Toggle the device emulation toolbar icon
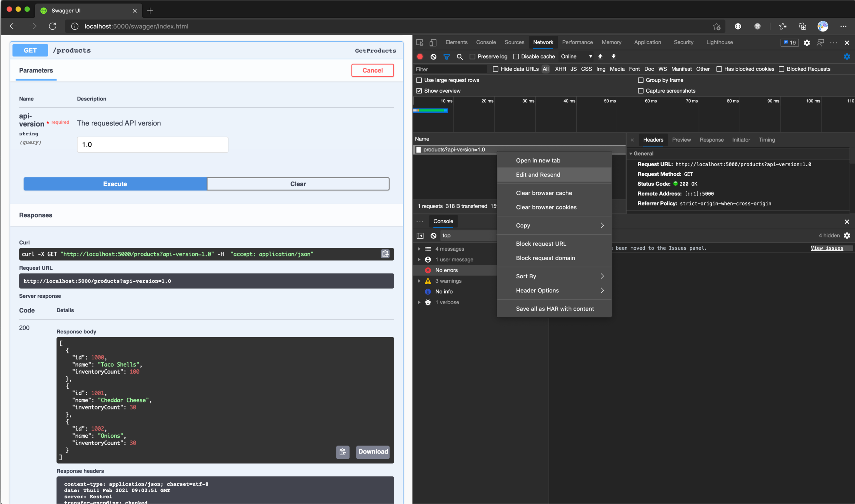The height and width of the screenshot is (504, 855). (x=433, y=42)
